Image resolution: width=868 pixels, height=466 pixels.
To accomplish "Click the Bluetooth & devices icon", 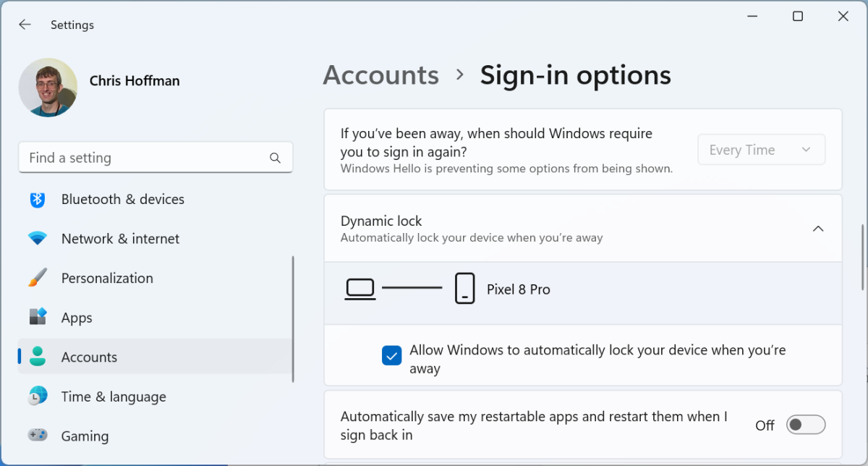I will [38, 200].
